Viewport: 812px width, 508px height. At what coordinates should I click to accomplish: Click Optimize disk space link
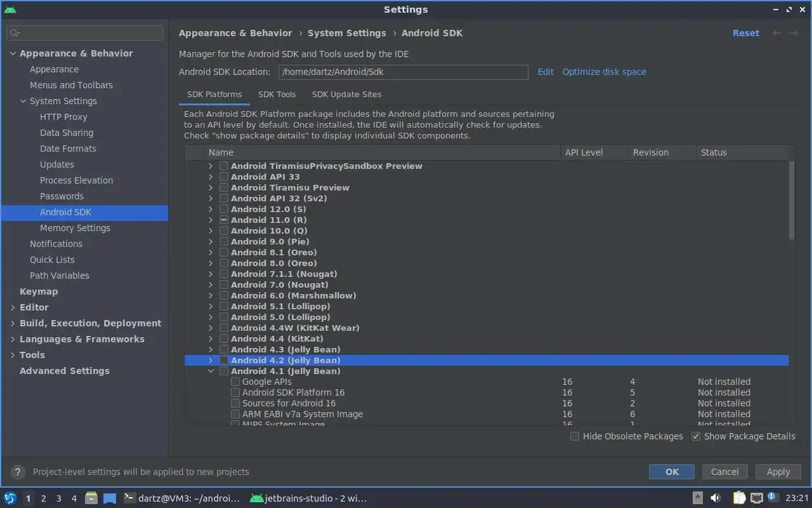pos(604,72)
